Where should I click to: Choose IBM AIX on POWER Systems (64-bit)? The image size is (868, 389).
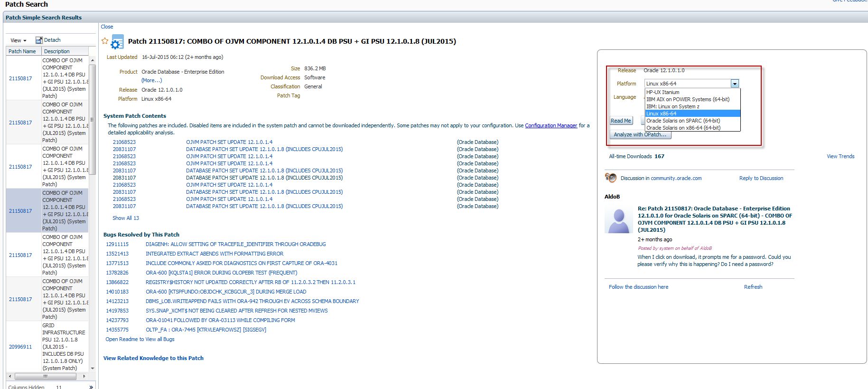tap(692, 99)
